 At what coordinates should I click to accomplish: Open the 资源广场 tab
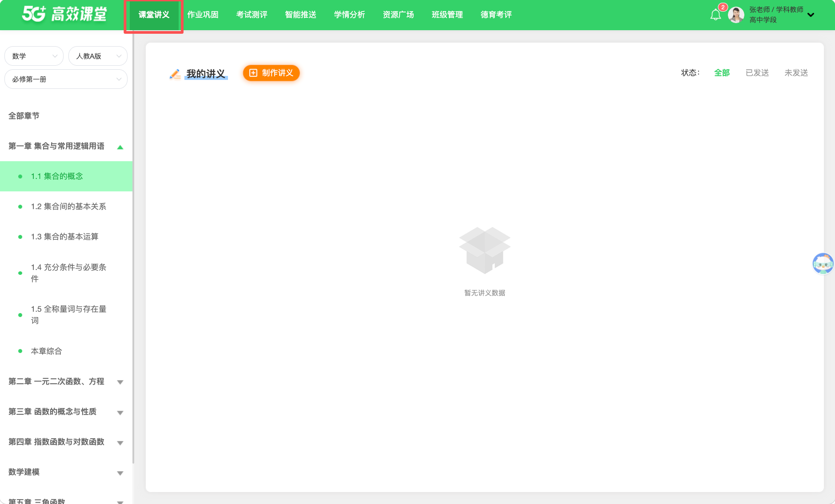tap(398, 15)
